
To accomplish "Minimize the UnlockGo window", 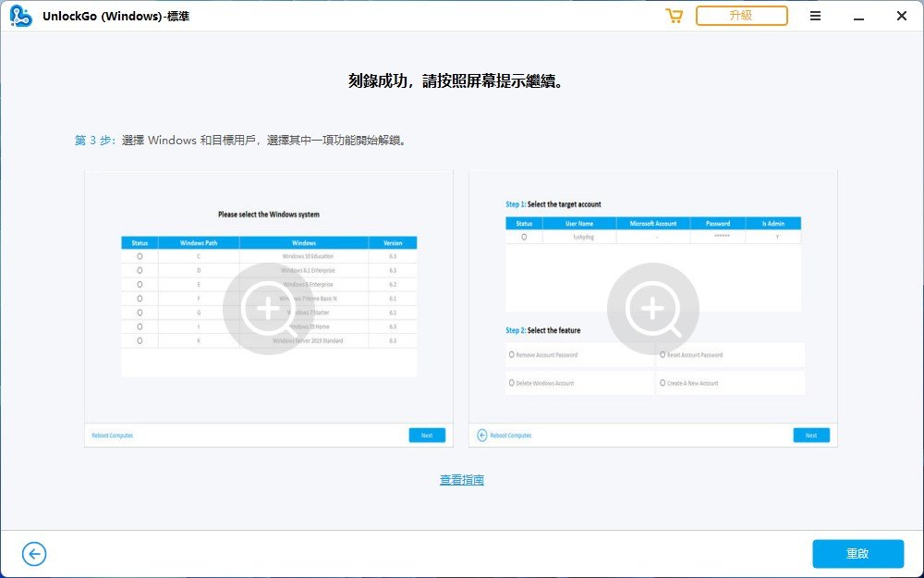I will click(858, 17).
